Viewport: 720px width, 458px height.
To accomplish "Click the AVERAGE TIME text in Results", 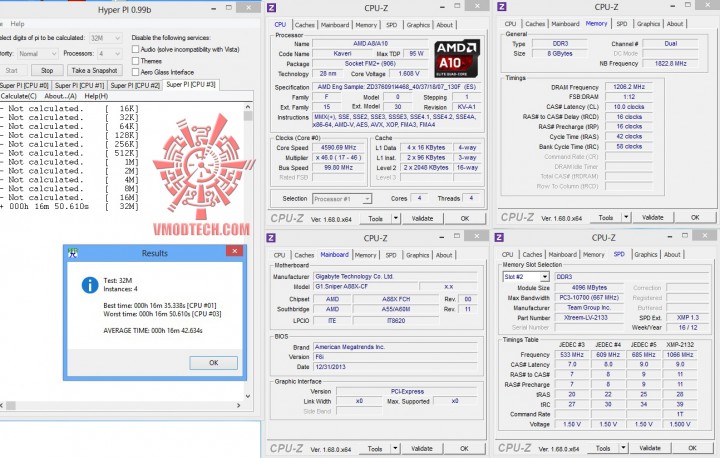I will [x=153, y=331].
